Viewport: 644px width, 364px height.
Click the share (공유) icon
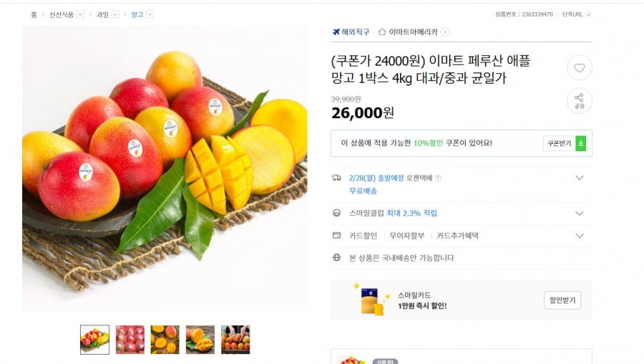579,101
